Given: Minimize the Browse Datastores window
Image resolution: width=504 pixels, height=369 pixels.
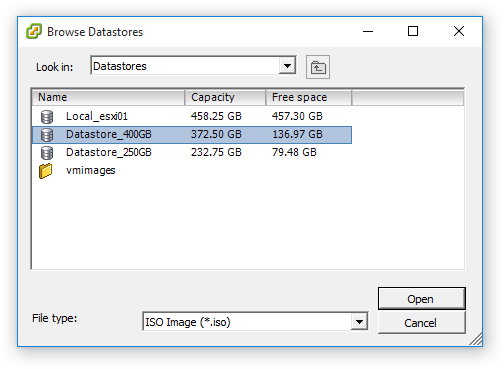Looking at the screenshot, I should 368,31.
